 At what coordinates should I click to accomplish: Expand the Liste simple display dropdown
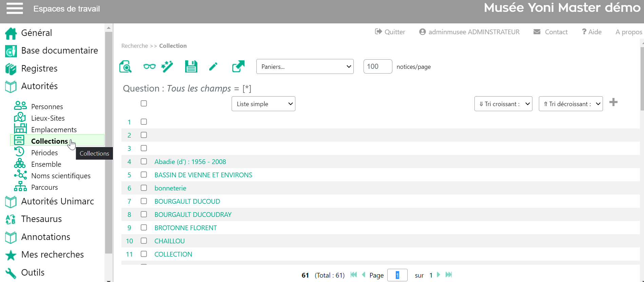(x=263, y=104)
